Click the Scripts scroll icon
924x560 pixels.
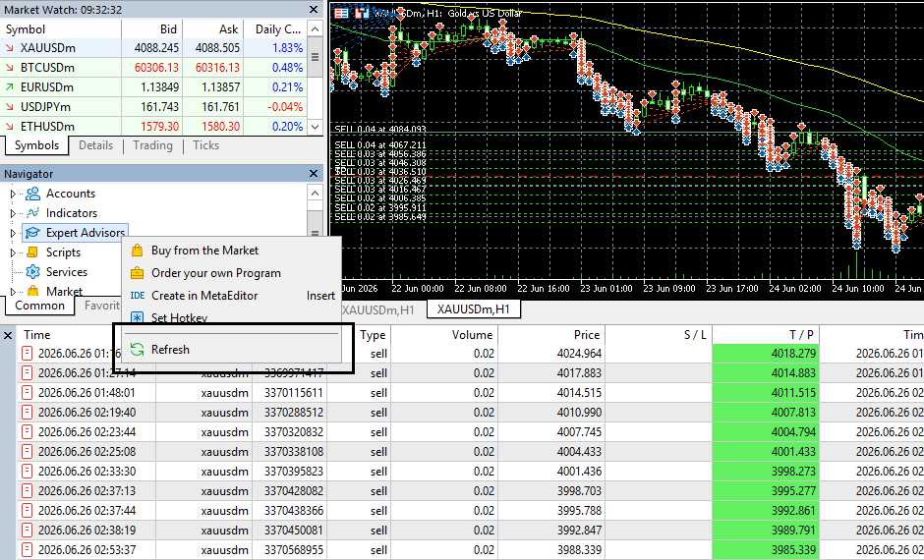[x=33, y=252]
